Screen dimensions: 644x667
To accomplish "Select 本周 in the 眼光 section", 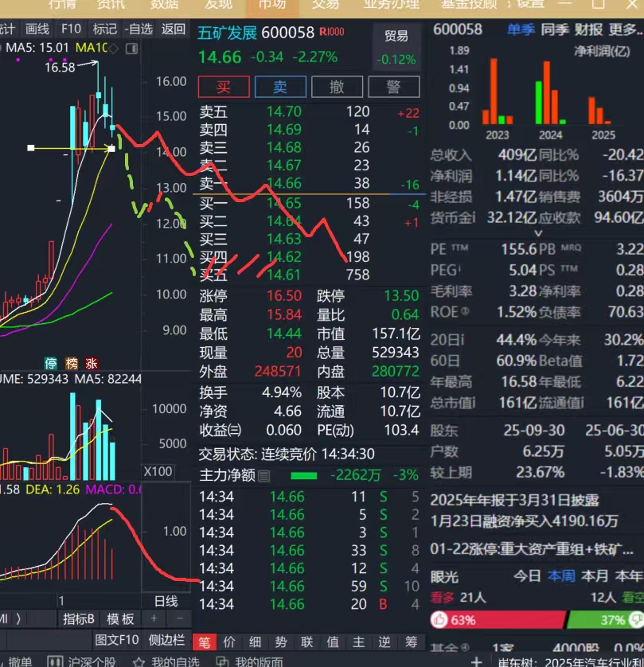I will click(x=561, y=576).
